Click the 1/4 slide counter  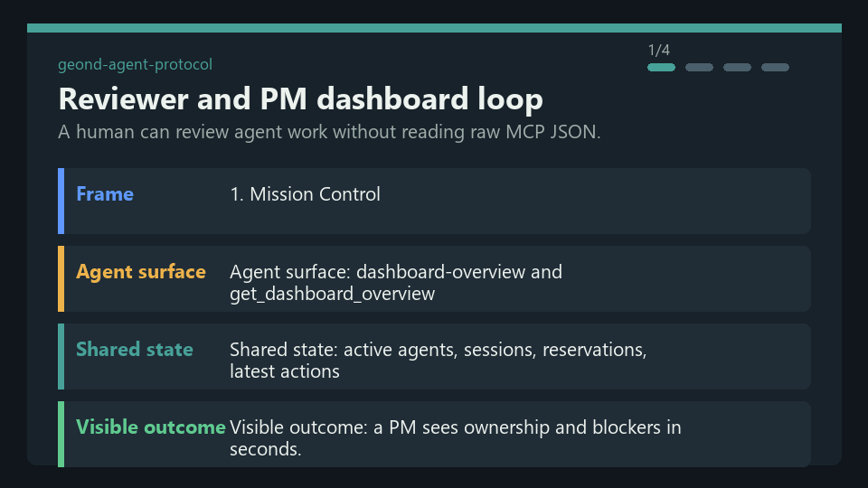click(659, 51)
